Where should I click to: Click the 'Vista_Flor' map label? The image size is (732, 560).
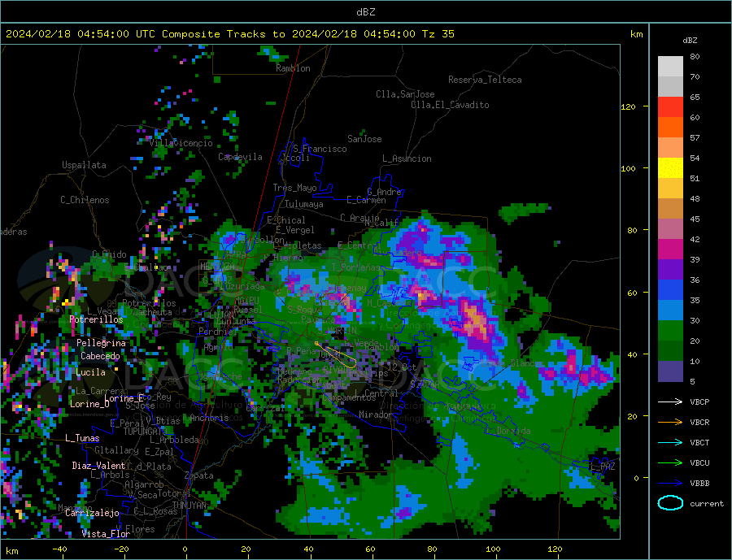point(106,534)
